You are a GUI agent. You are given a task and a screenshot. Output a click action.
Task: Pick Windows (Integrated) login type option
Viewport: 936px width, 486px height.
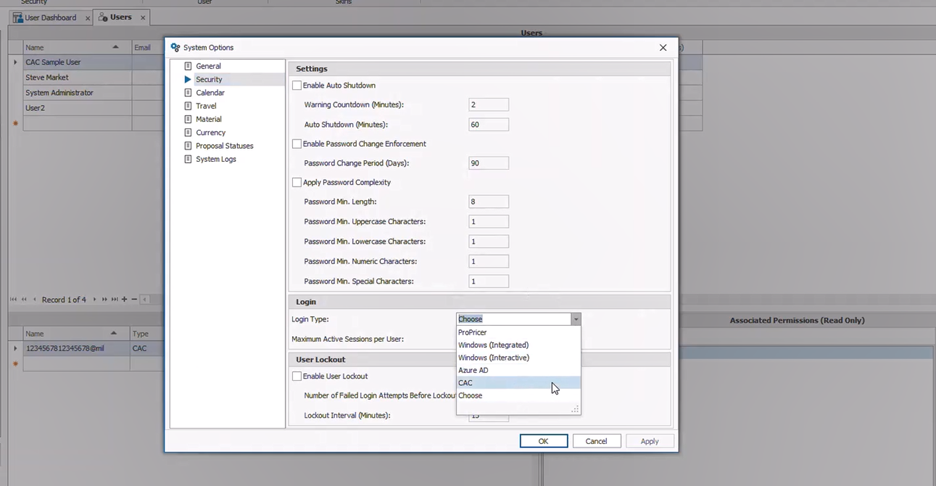coord(493,345)
